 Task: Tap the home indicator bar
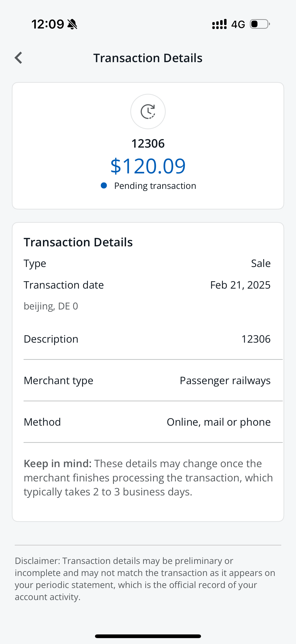point(148,636)
